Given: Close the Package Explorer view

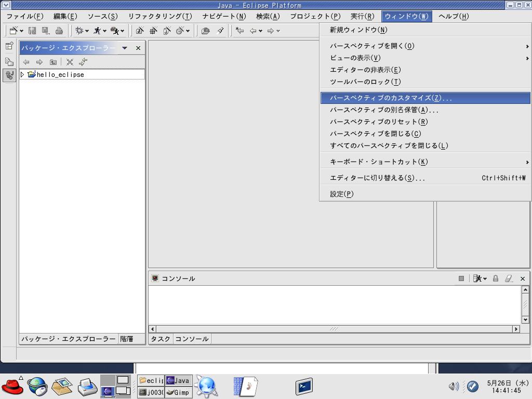Looking at the screenshot, I should tap(138, 48).
